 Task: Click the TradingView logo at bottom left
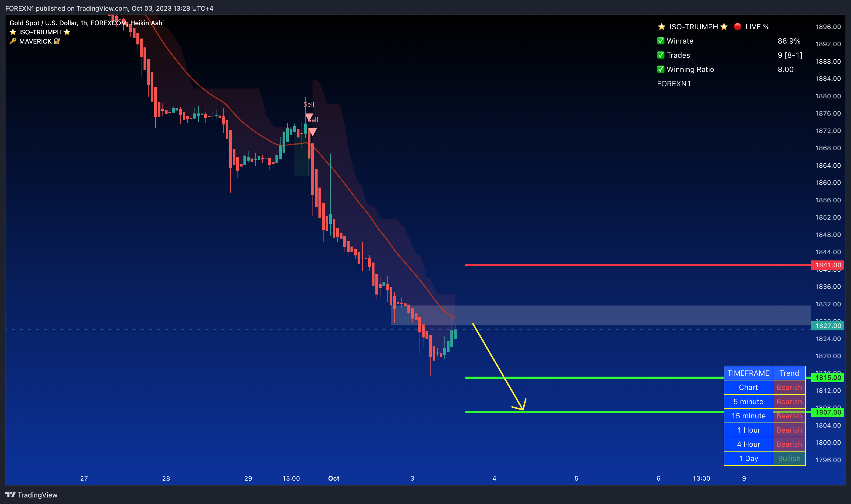[31, 495]
